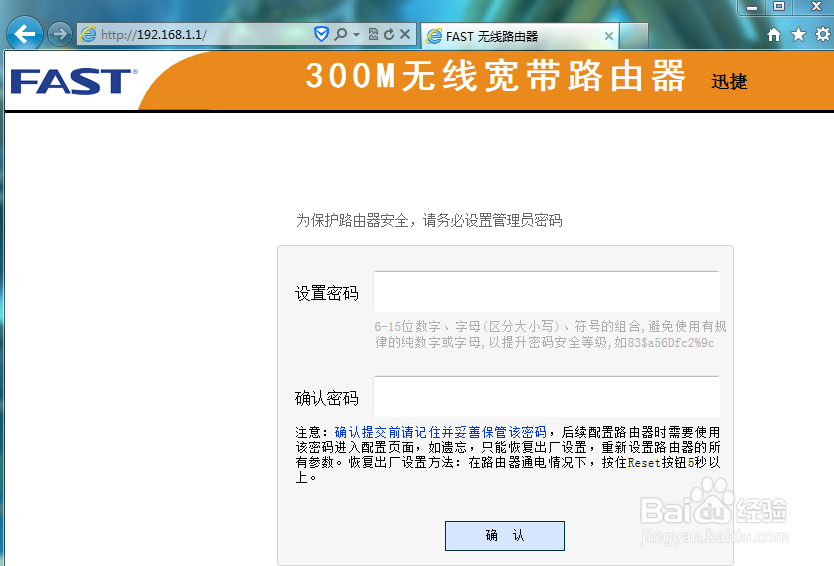Click the 300M无线宽带路由器 heading

(x=495, y=76)
